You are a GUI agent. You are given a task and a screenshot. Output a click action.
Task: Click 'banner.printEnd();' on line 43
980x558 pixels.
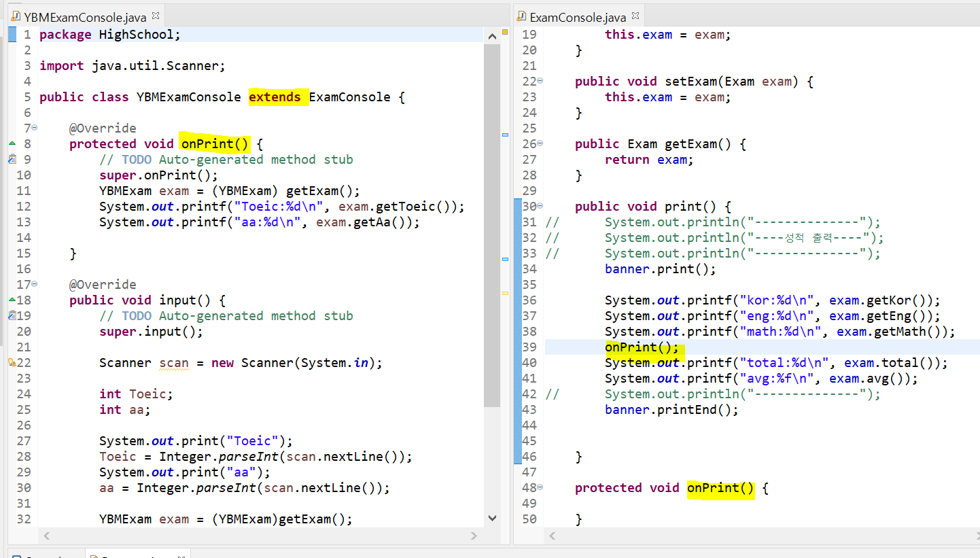click(671, 409)
